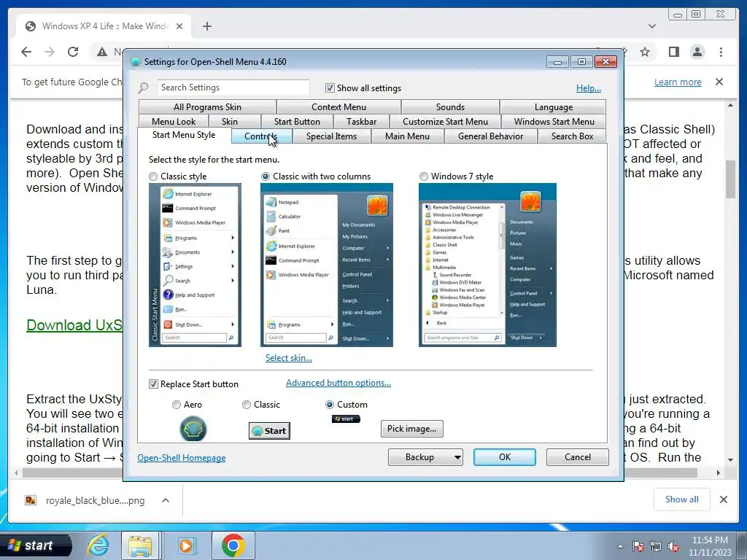Open the Context Menu tab
This screenshot has width=747, height=560.
(338, 106)
